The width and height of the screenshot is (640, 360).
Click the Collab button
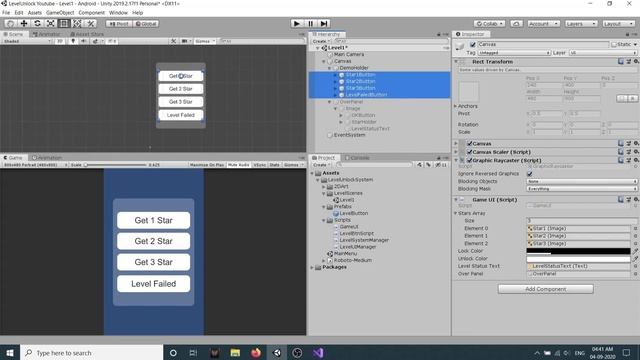click(x=490, y=24)
